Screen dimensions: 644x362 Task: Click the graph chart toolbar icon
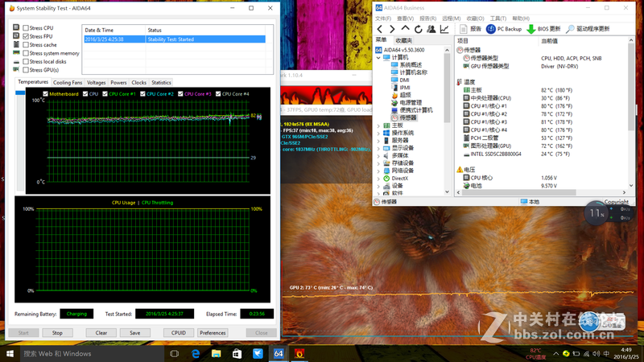pos(444,29)
